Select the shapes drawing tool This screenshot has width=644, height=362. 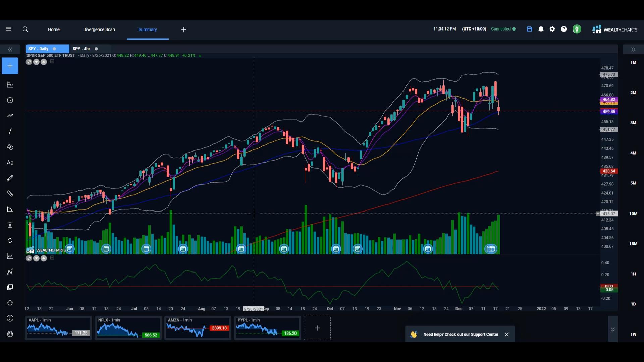10,147
